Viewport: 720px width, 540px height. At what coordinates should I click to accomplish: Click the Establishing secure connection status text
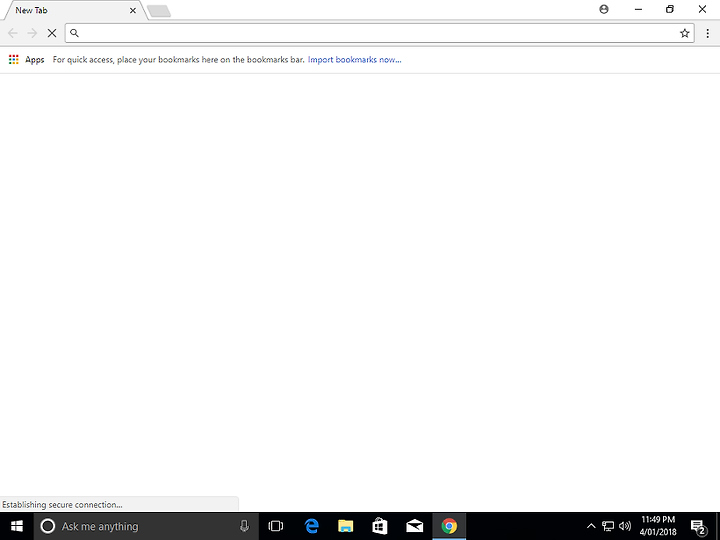[x=62, y=505]
